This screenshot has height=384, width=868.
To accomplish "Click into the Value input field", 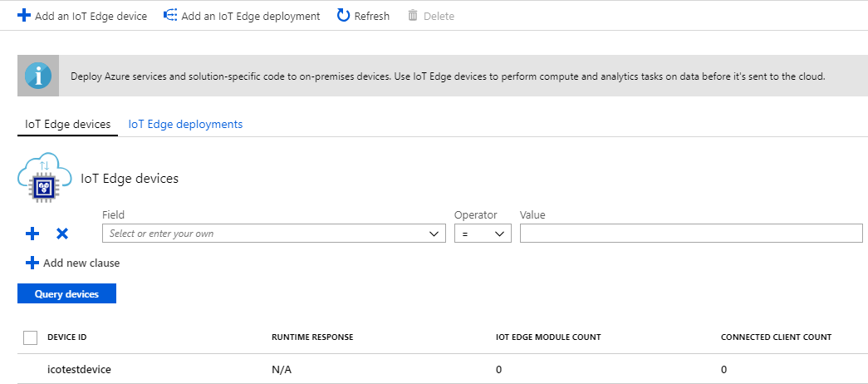I will click(690, 234).
